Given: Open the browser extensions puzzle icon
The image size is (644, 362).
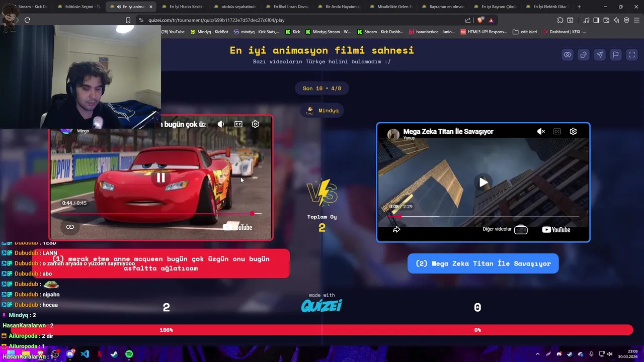Looking at the screenshot, I should pos(560,20).
